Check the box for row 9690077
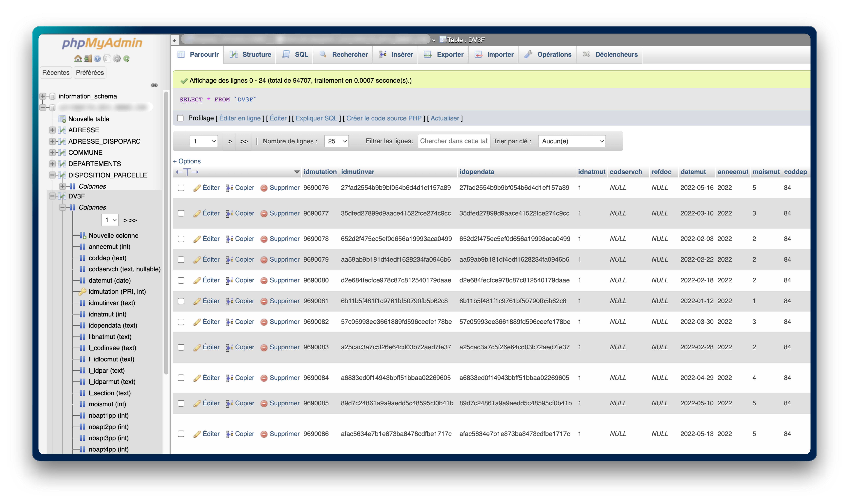The height and width of the screenshot is (504, 849). 181,213
